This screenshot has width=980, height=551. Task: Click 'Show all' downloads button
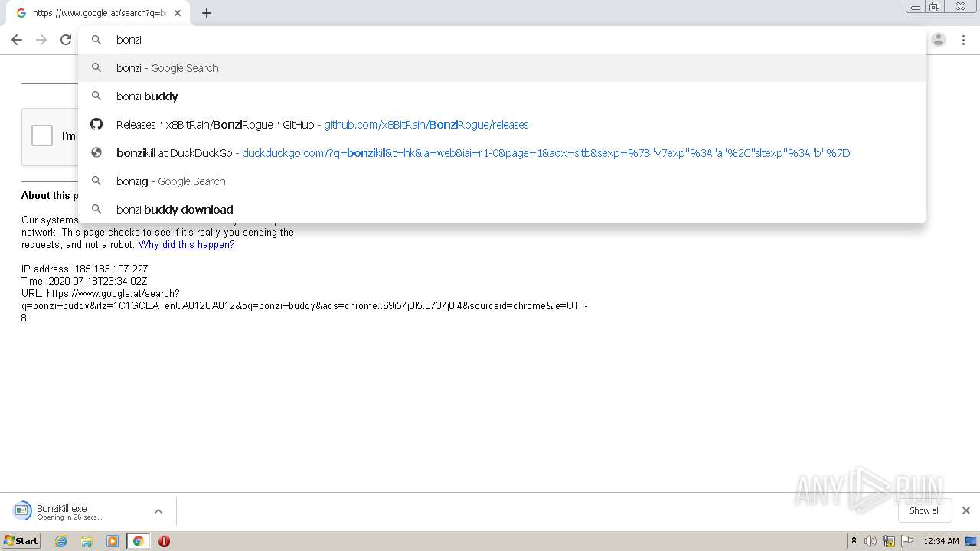[924, 510]
